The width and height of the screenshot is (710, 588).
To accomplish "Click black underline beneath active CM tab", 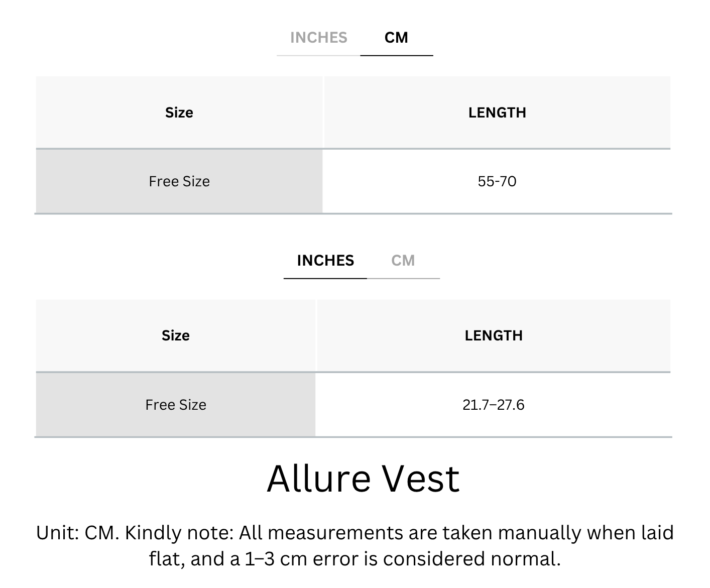I will 397,55.
